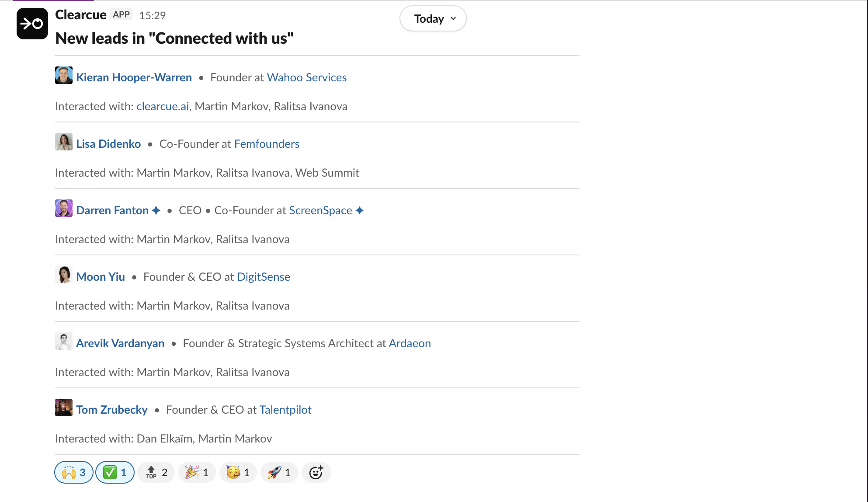Toggle the TOP arrow reaction
Screen dimensions: 868x502
156,472
